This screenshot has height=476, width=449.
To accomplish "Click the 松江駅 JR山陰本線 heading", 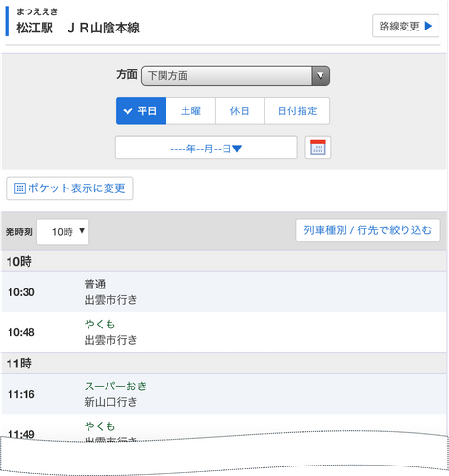I will (x=78, y=28).
